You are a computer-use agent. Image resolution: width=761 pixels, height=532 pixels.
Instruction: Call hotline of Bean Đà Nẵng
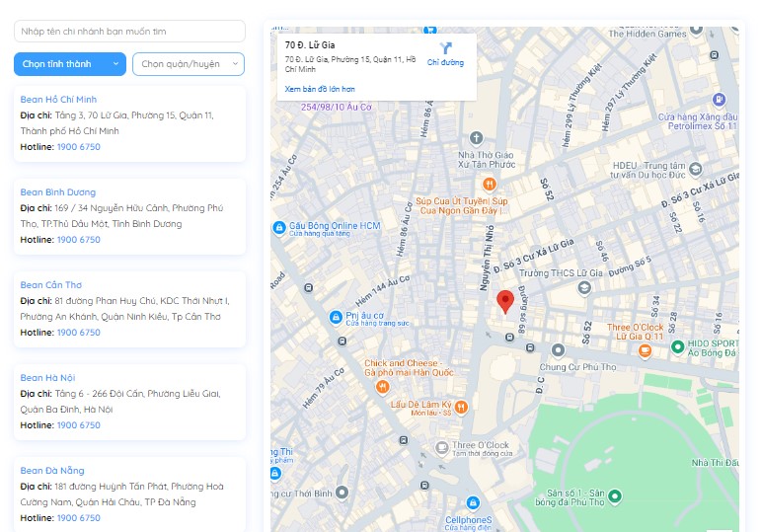click(79, 517)
